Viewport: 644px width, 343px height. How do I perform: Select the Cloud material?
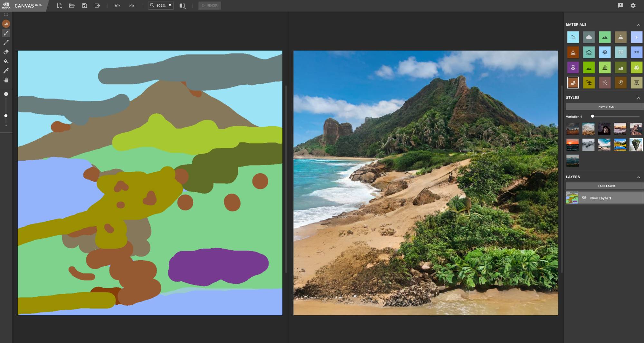[589, 37]
